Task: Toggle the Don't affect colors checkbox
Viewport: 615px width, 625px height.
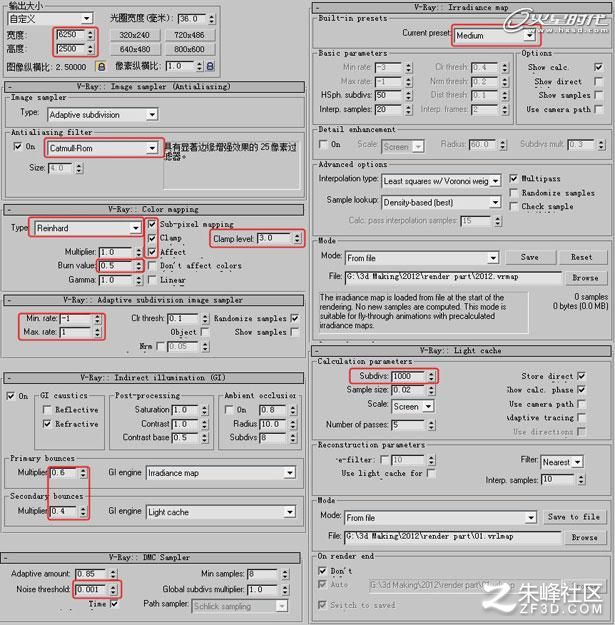Action: click(x=151, y=265)
